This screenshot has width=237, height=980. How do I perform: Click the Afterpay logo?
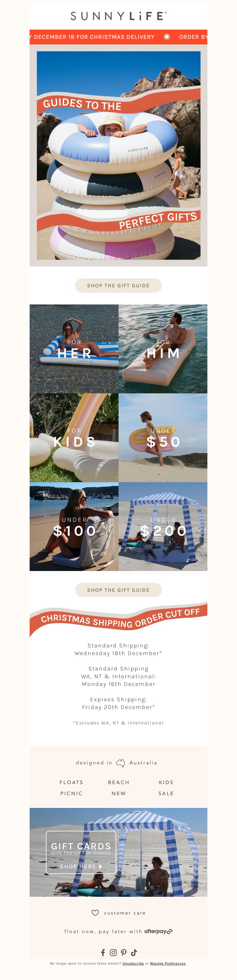(158, 931)
